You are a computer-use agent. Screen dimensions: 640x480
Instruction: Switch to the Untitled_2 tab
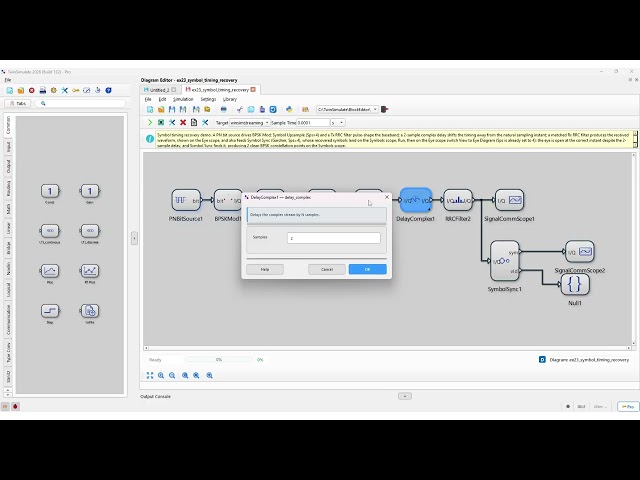click(159, 90)
